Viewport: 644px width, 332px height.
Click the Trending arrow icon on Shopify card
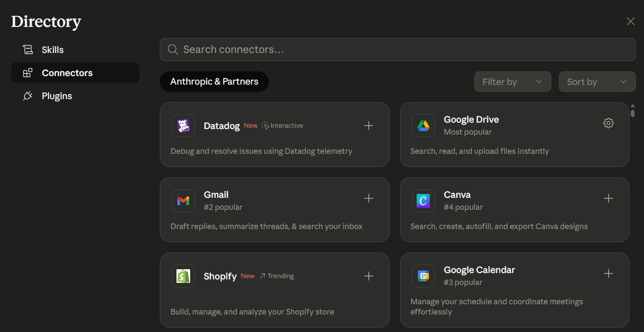(x=262, y=276)
